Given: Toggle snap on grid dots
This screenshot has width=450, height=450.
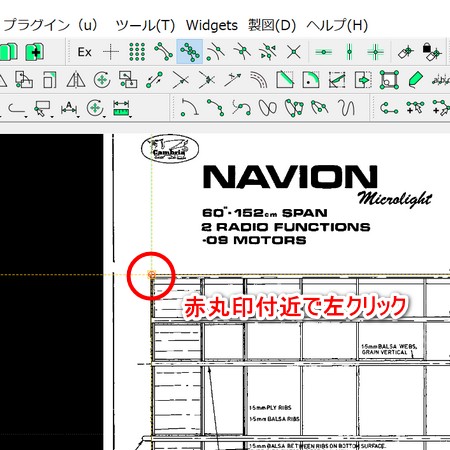Looking at the screenshot, I should tap(137, 52).
